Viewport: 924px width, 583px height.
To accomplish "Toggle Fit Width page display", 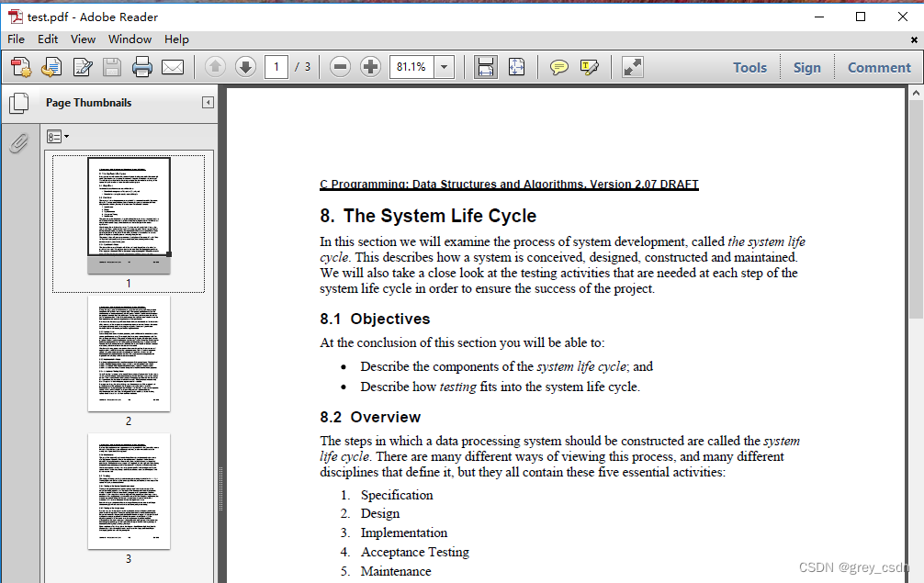I will click(x=485, y=66).
